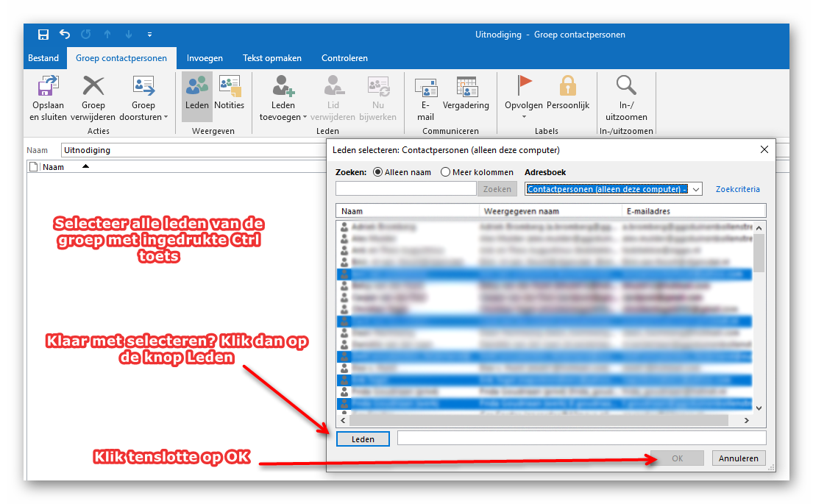
Task: Click the E-mail icon in Communiceren
Action: tap(425, 88)
